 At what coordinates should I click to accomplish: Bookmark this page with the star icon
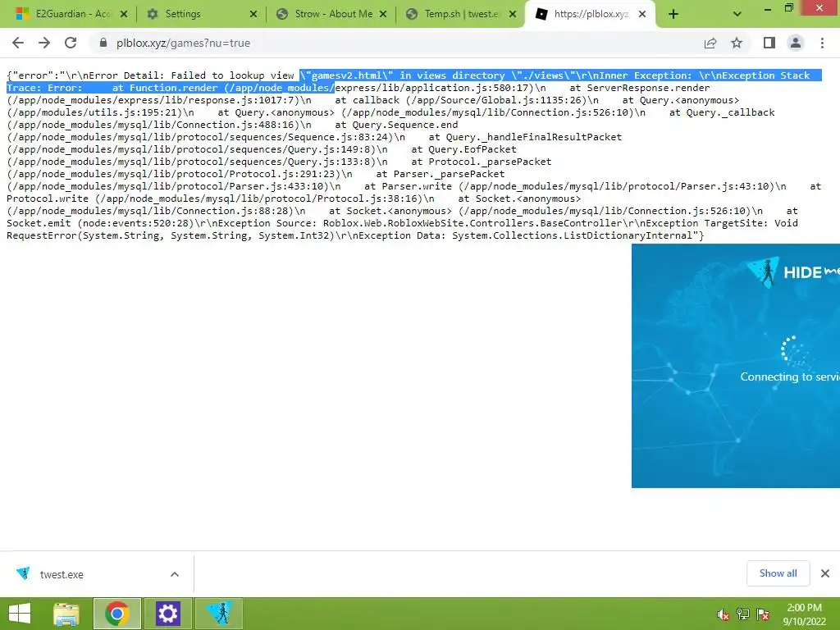click(737, 43)
